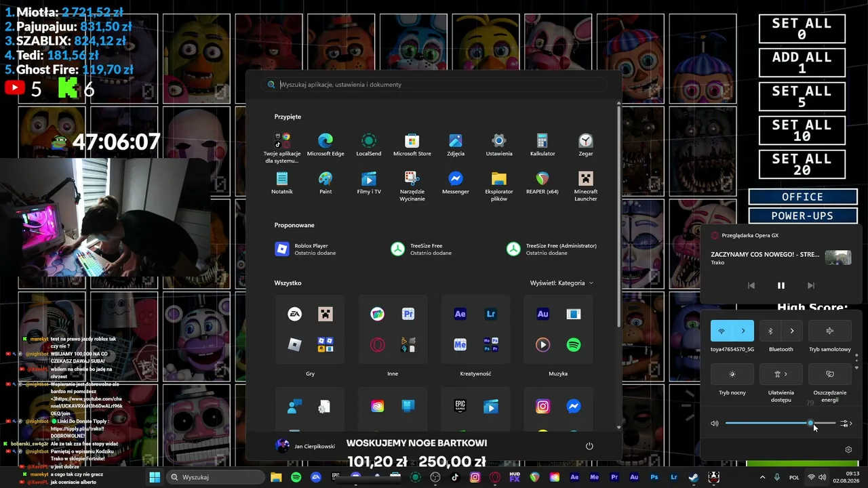Screen dimensions: 868x488
Task: Click SET ALL 10 in the game
Action: tap(802, 130)
